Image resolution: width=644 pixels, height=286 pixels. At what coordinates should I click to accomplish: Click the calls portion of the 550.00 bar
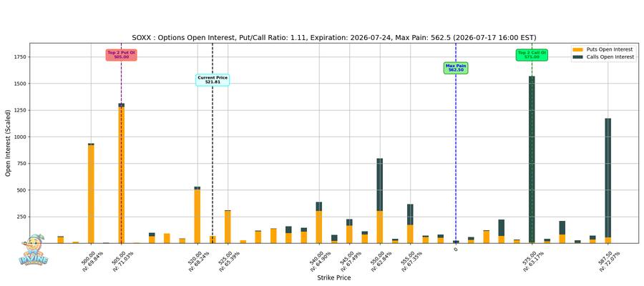pos(380,184)
